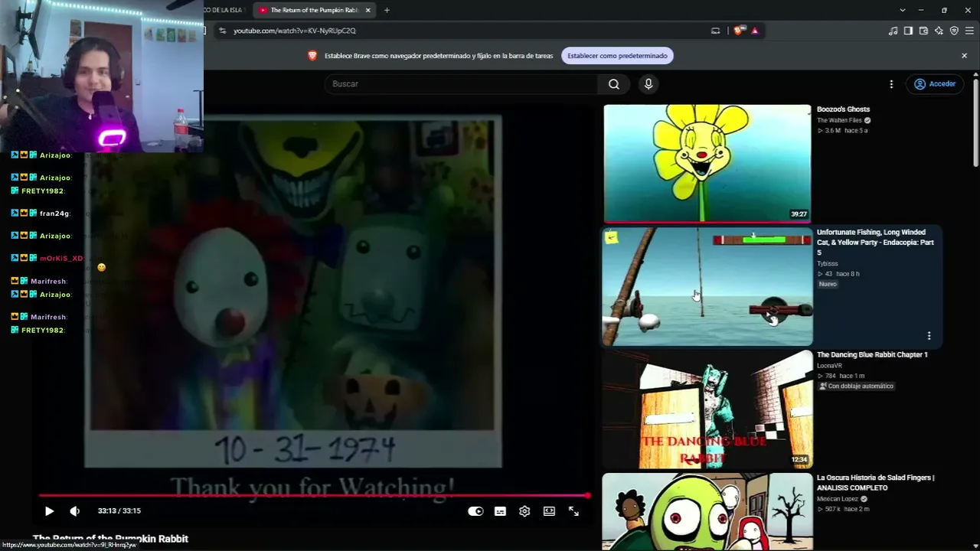
Task: Toggle the autoplay switch in the player
Action: [475, 511]
